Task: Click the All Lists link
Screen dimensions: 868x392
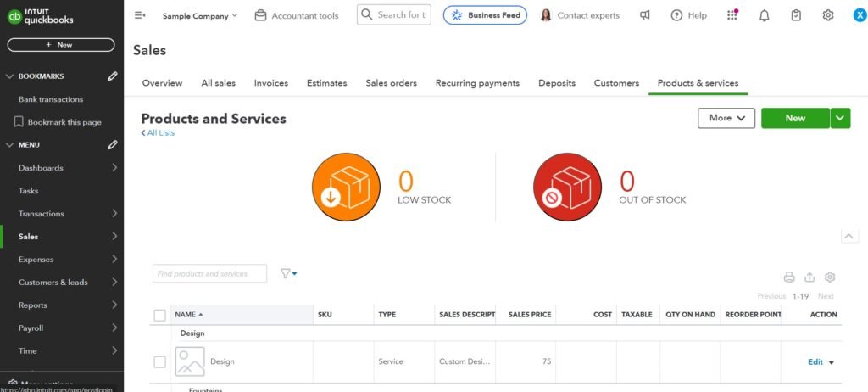Action: point(159,133)
